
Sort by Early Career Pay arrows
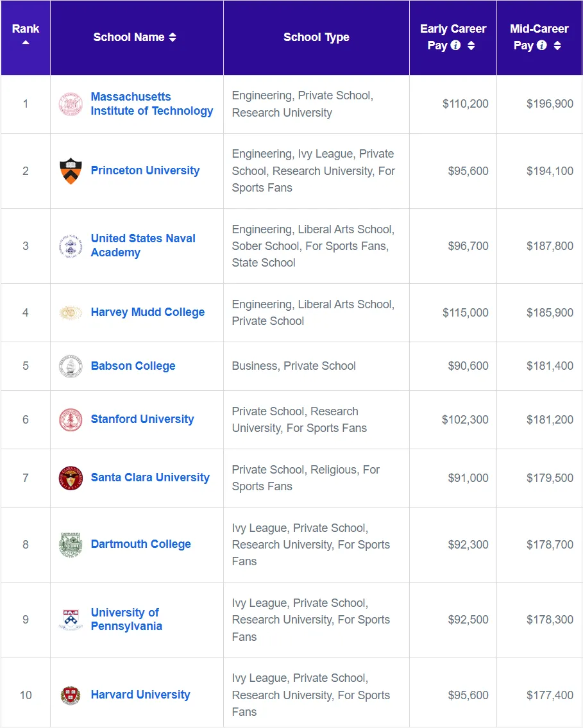[x=471, y=45]
